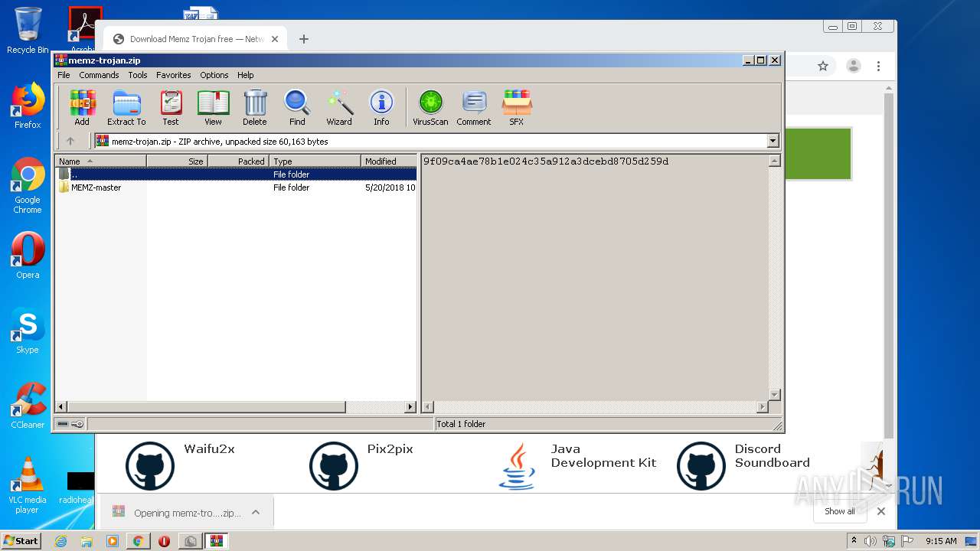The height and width of the screenshot is (551, 980).
Task: Open the Discord Soundboard link
Action: click(772, 456)
